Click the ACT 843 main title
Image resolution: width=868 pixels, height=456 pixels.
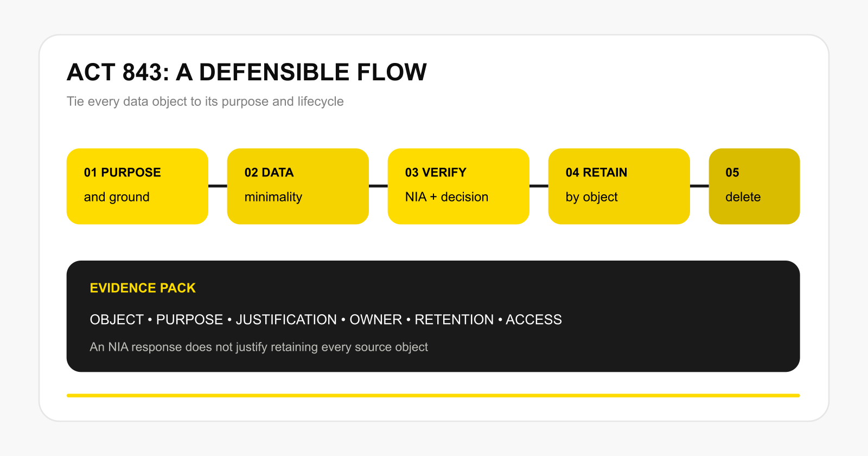(x=247, y=72)
